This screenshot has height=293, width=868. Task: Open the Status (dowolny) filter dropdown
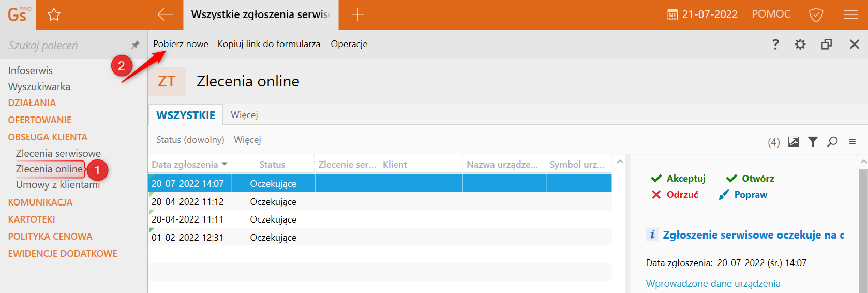click(x=190, y=140)
